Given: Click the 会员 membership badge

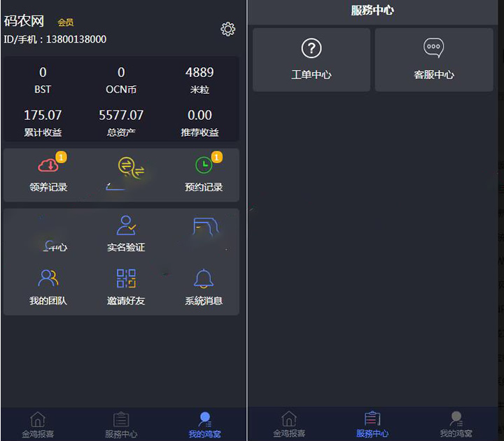Looking at the screenshot, I should 66,22.
